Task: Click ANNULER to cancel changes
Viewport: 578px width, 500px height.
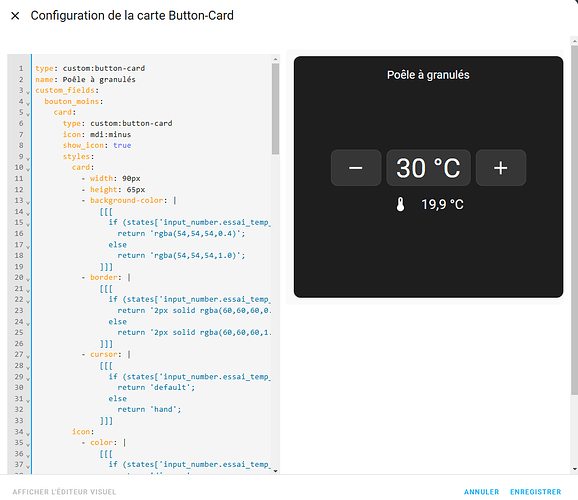Action: click(481, 492)
